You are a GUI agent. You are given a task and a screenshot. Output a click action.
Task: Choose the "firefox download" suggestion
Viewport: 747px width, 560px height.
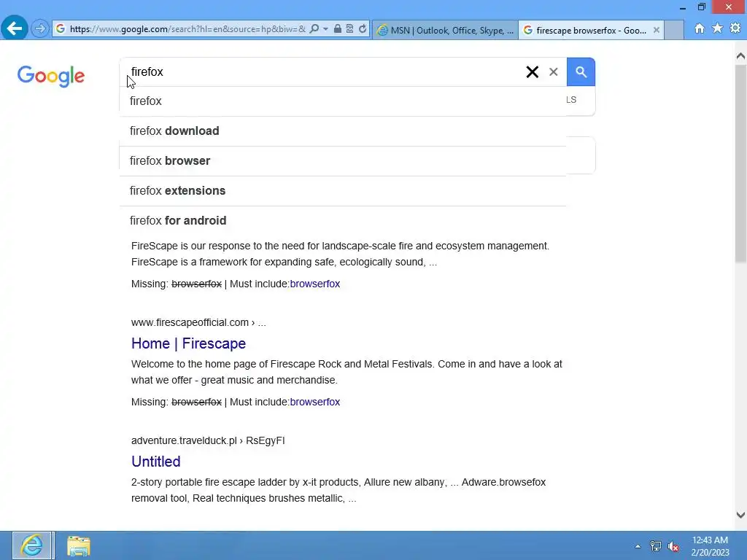pos(343,131)
